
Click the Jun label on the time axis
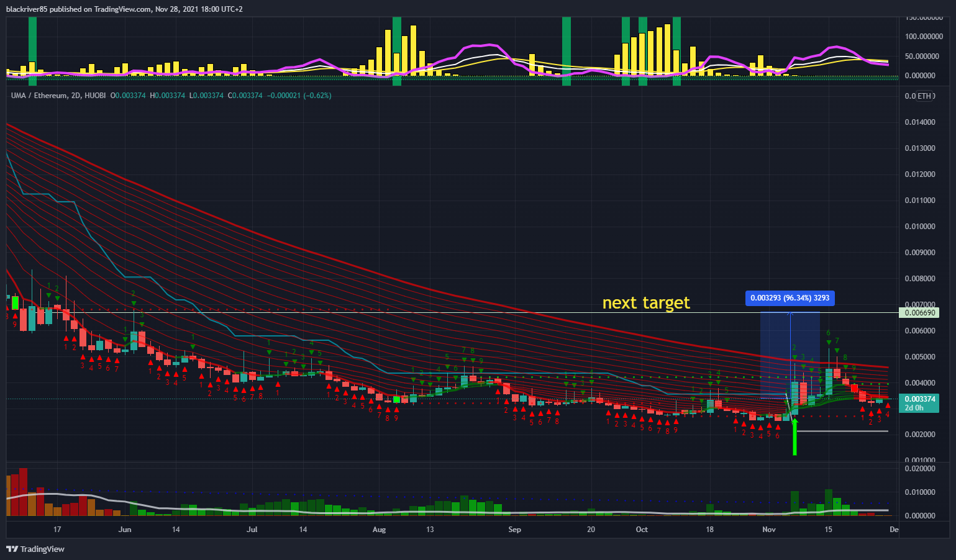(x=125, y=530)
